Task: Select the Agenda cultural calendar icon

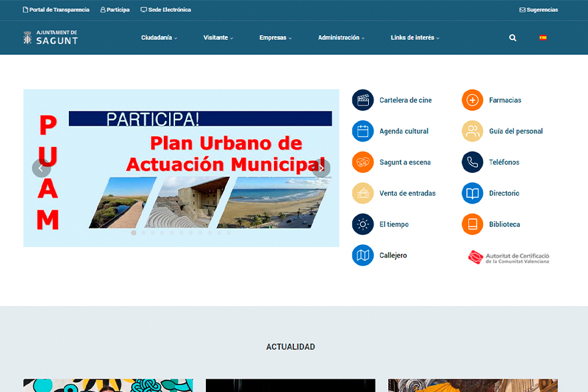Action: click(x=363, y=131)
